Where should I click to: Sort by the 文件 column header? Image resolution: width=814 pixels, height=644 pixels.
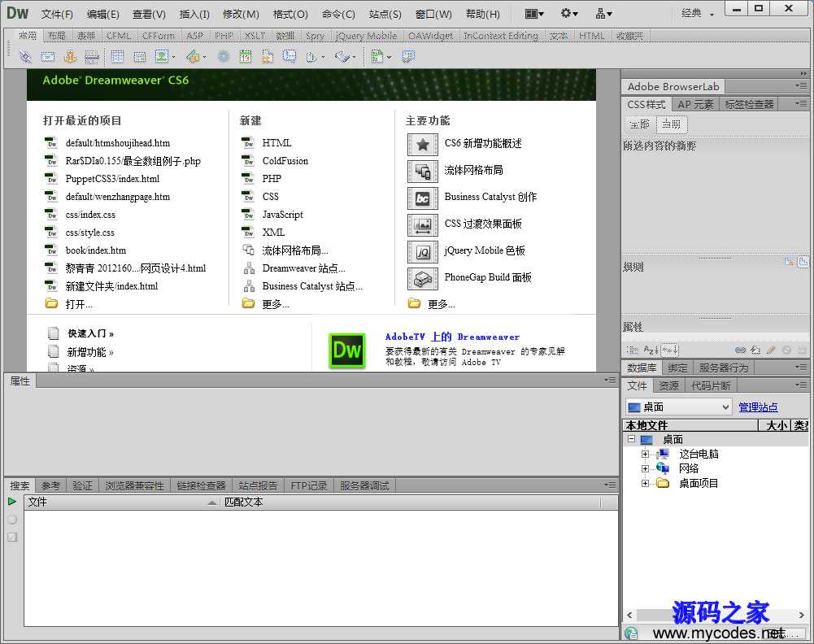122,503
